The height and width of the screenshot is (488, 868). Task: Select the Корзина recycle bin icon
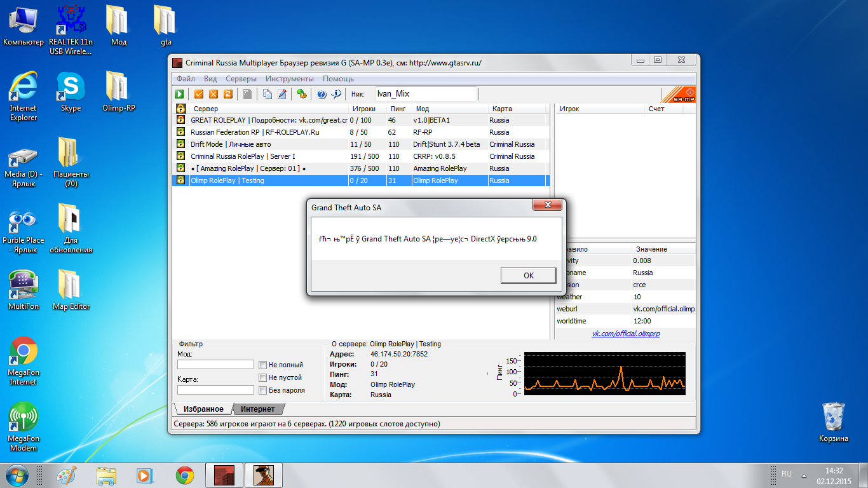coord(833,421)
